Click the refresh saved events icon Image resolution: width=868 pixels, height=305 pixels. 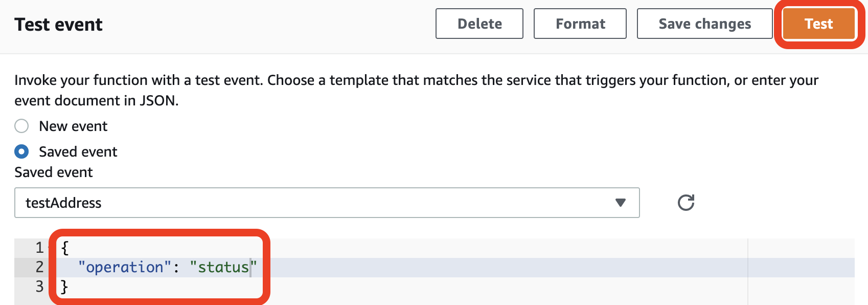pos(686,203)
